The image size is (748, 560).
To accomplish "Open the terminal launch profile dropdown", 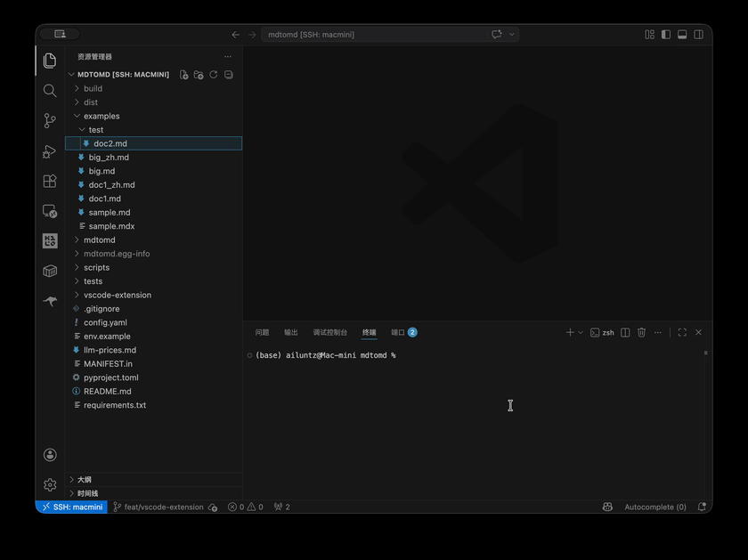I will click(581, 332).
